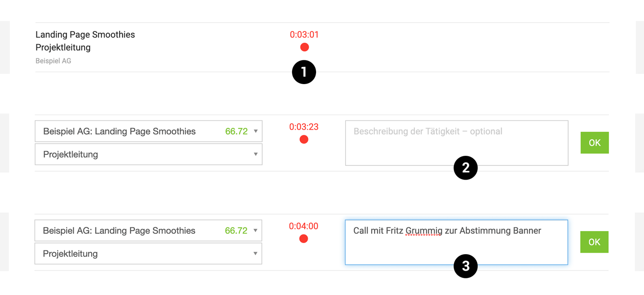Image resolution: width=644 pixels, height=295 pixels.
Task: Click the underlined misspelled word Grummig
Action: [424, 231]
